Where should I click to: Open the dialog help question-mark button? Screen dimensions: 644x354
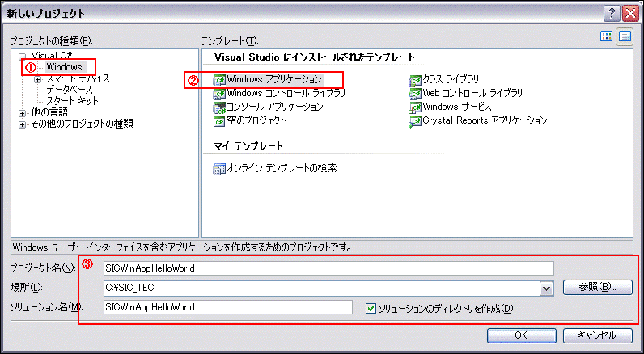pyautogui.click(x=612, y=14)
